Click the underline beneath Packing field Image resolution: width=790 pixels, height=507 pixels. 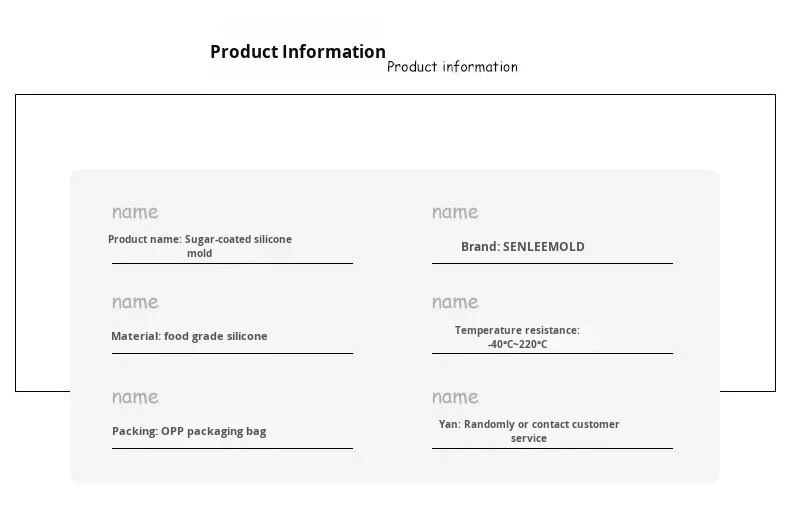click(232, 448)
